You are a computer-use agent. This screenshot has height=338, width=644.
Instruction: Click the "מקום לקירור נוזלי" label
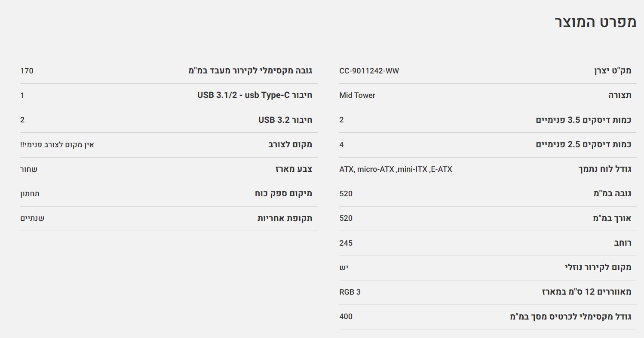598,267
